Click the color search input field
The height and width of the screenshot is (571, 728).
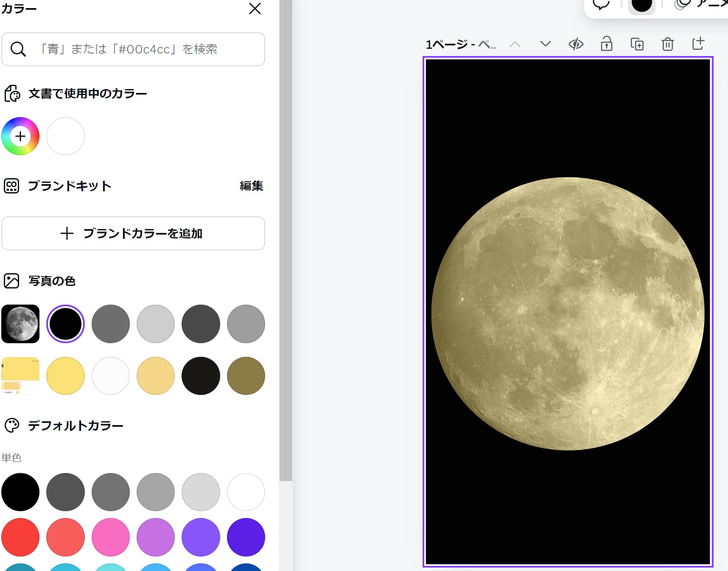(140, 49)
